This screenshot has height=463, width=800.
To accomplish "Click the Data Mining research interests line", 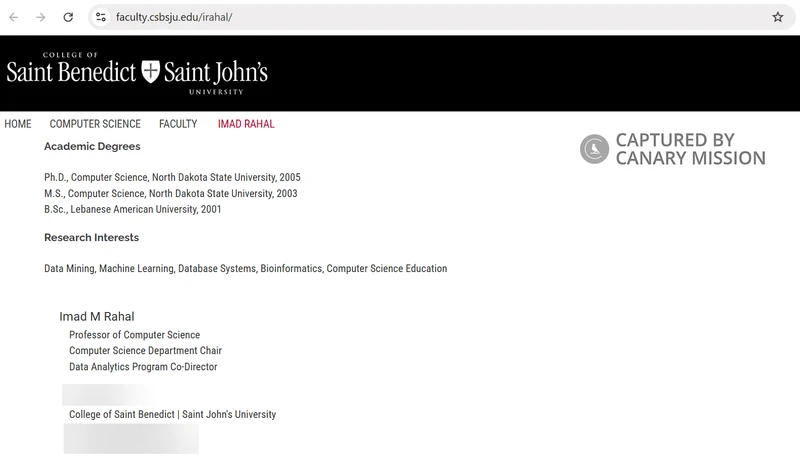I will click(245, 269).
